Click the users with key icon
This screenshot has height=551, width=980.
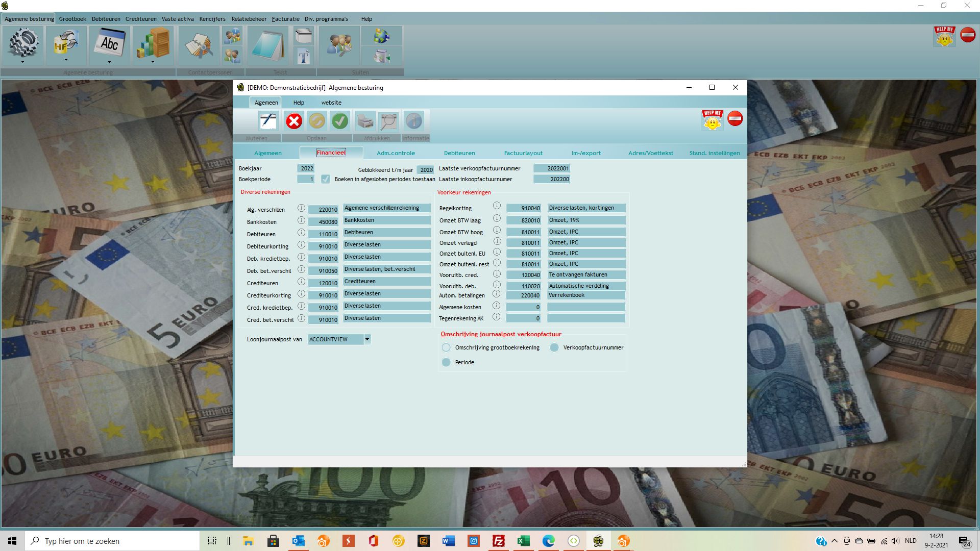tap(339, 46)
